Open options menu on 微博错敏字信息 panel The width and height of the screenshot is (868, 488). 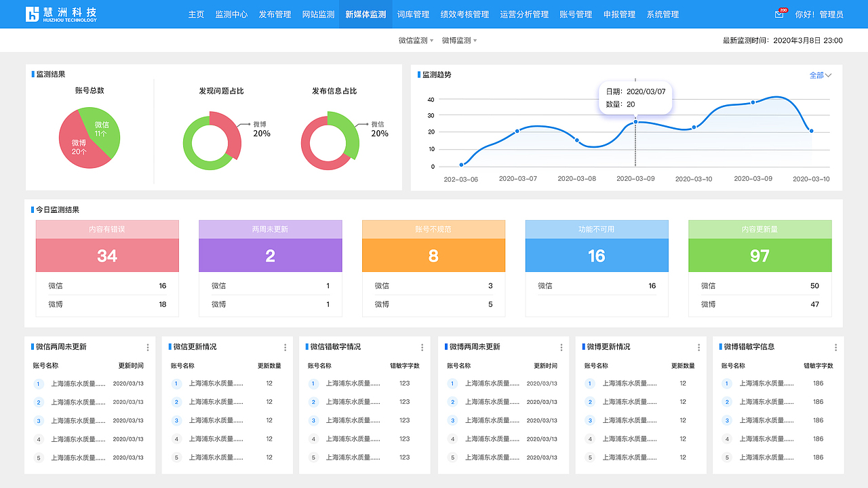tap(835, 347)
